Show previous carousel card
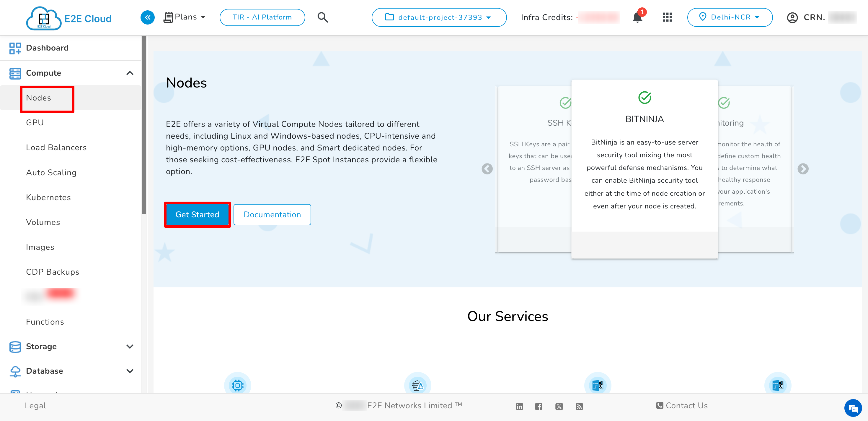 coord(487,169)
